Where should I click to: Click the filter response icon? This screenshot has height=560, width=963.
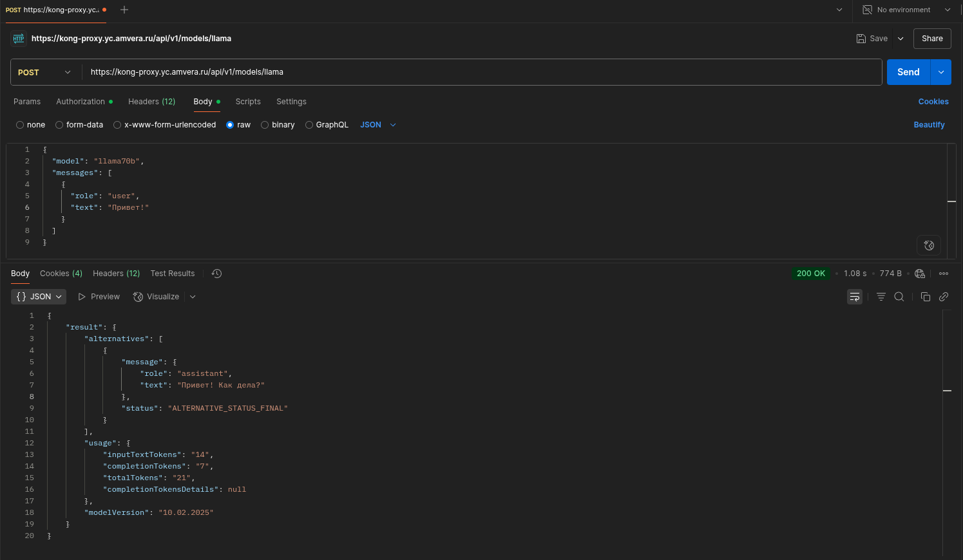click(881, 297)
